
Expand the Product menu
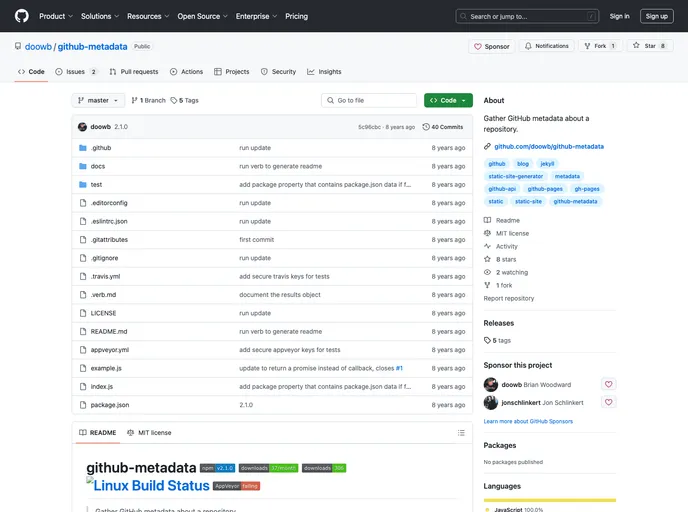click(x=56, y=16)
